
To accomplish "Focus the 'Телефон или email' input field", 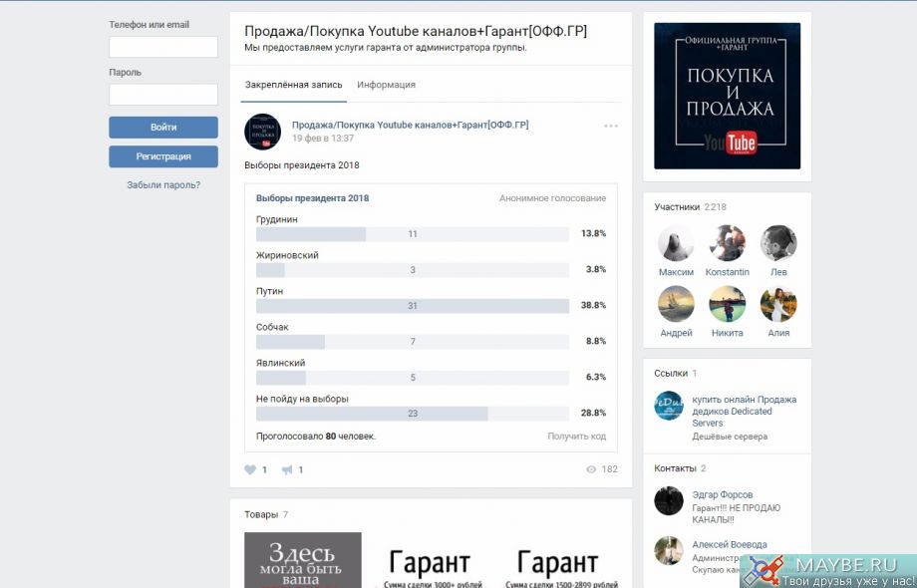I will (163, 47).
